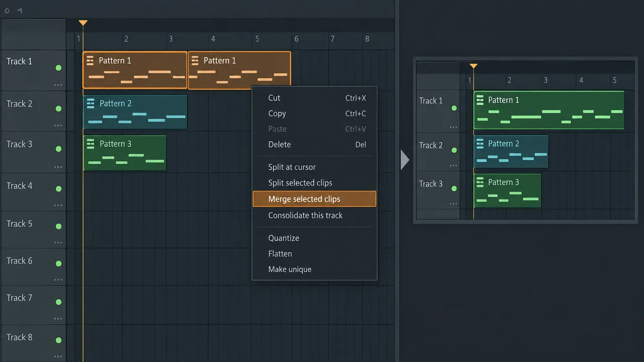The image size is (644, 362).
Task: Open Track 5 options ellipsis
Action: (58, 243)
